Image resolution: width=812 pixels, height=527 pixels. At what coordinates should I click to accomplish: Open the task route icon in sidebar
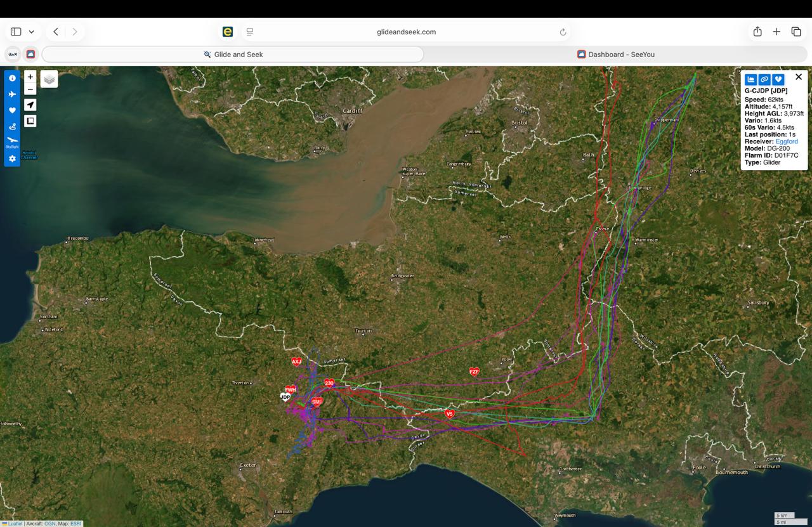coord(12,126)
